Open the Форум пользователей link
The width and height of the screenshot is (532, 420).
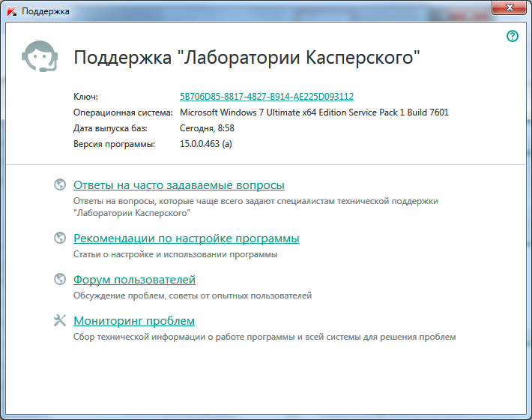[x=134, y=280]
